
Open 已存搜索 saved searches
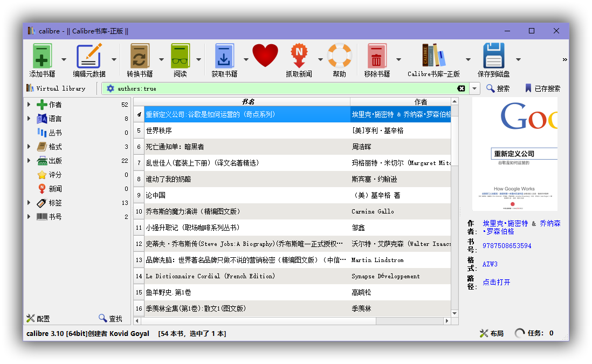[x=542, y=88]
